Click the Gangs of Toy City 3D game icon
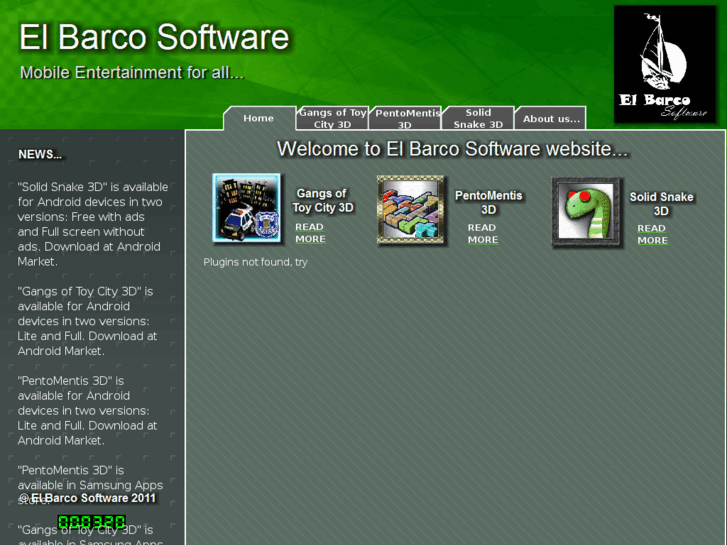The width and height of the screenshot is (727, 545). point(246,208)
